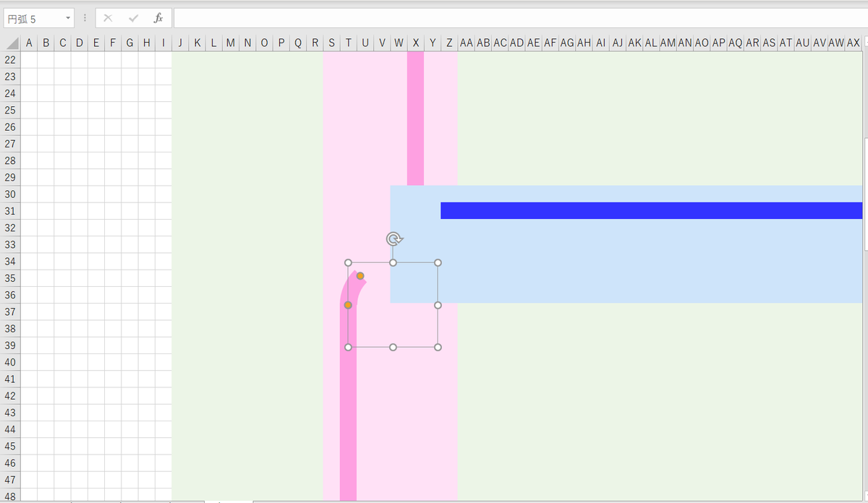Select row 30 header
The width and height of the screenshot is (868, 503).
10,194
